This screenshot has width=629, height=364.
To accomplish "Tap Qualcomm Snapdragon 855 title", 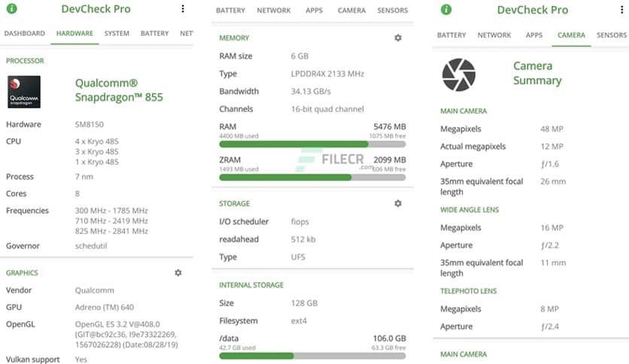I will (119, 90).
